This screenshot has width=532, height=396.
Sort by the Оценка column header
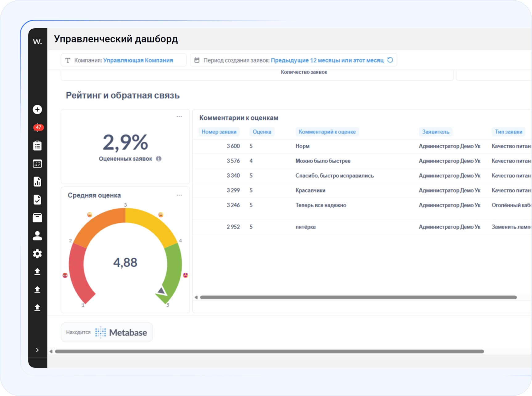coord(262,132)
